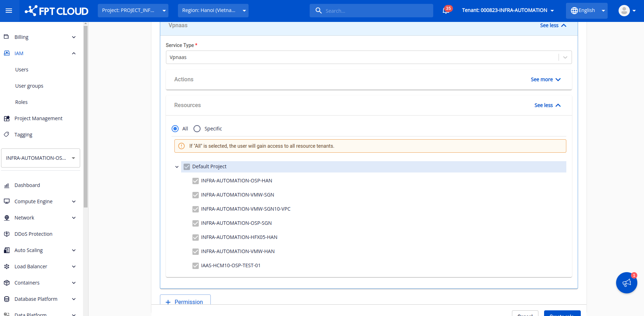Click the FPT Cloud logo
This screenshot has width=644, height=316.
(x=56, y=11)
